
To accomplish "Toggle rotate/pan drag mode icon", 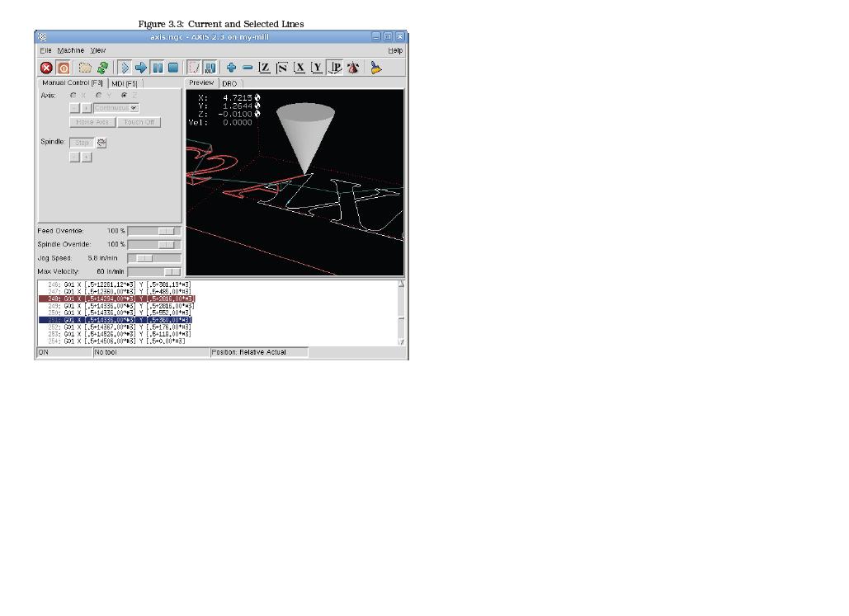I will coord(354,68).
